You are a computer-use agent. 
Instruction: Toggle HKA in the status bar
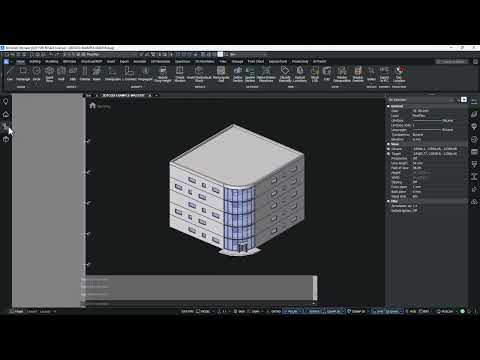(413, 311)
